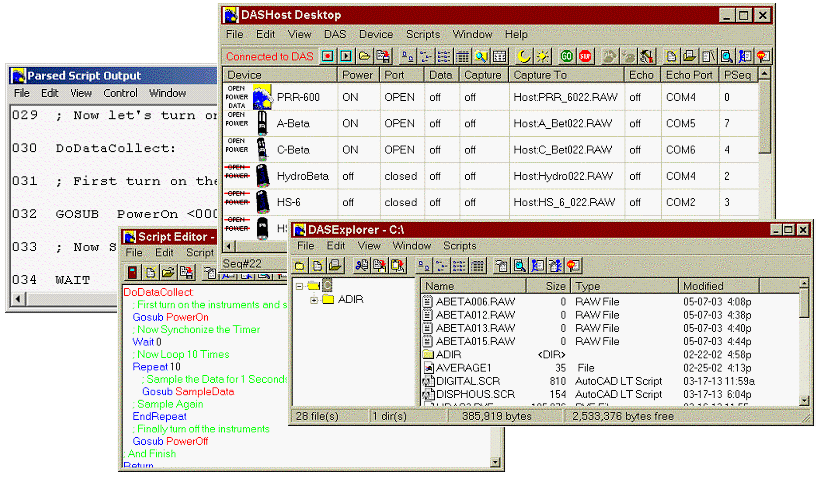Click the magnifier over document icon in DASHost toolbar

[726, 56]
